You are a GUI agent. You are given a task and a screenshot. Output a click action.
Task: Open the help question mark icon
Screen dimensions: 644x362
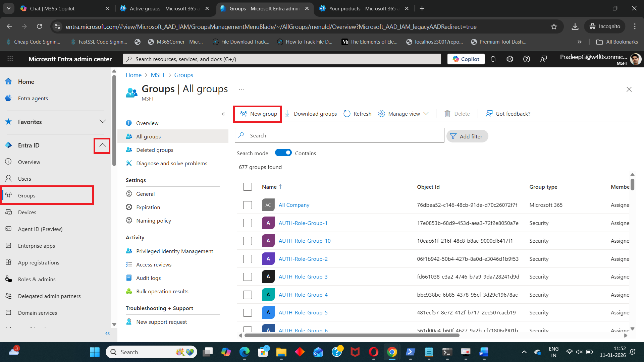526,59
